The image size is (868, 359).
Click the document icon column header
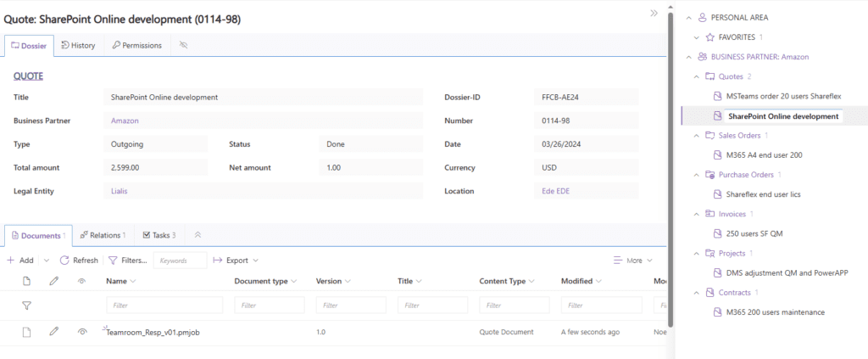click(x=26, y=282)
